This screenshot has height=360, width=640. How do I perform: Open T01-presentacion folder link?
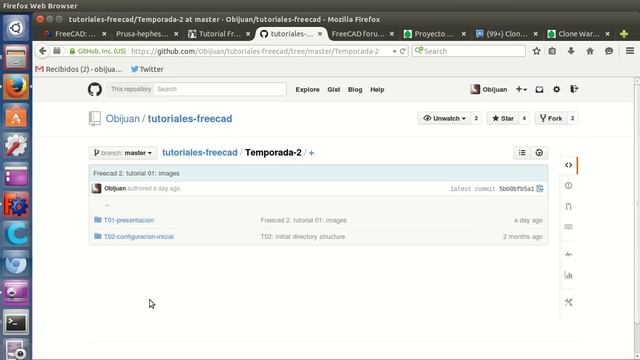pyautogui.click(x=129, y=220)
